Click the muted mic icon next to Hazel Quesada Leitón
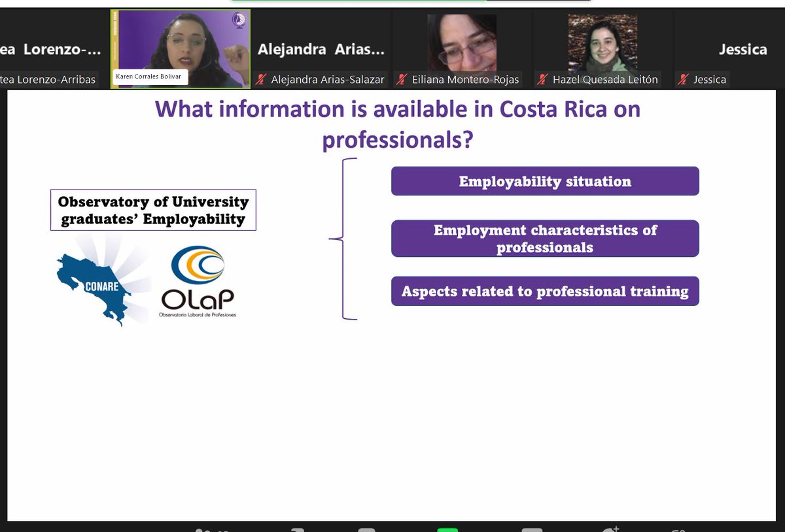Screen dimensions: 785x532 542,80
